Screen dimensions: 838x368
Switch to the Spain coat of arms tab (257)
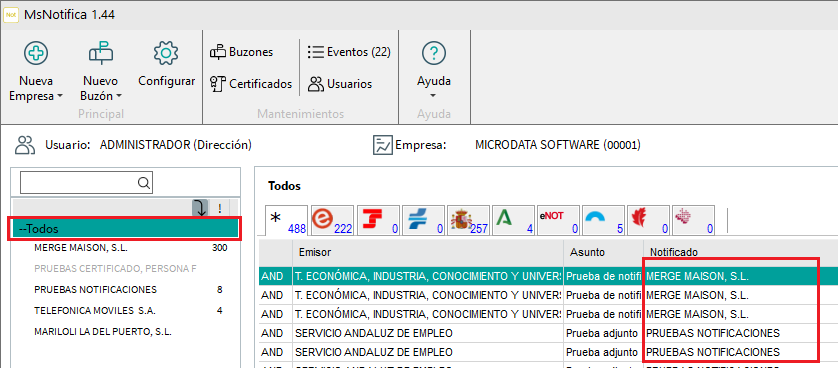469,220
